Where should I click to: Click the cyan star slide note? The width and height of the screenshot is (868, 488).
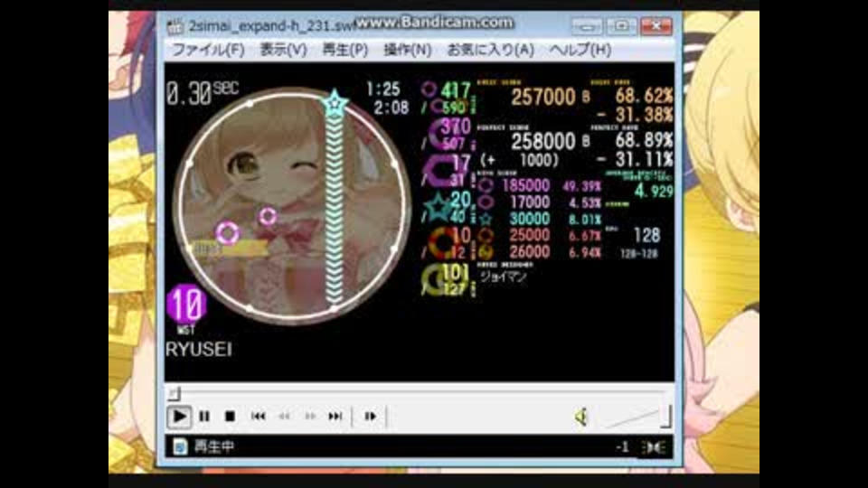335,103
